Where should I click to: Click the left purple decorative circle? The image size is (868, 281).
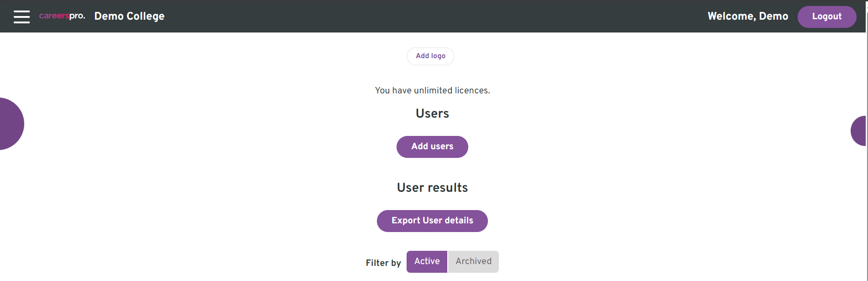click(x=10, y=124)
